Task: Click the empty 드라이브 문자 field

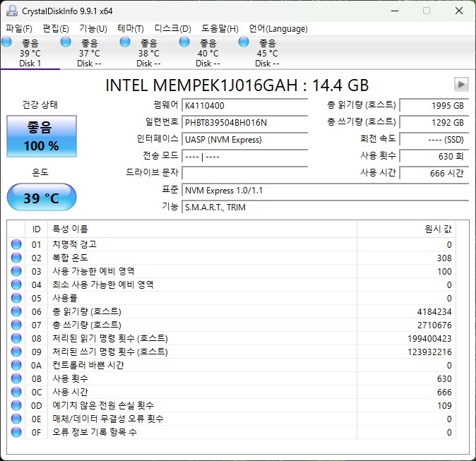Action: point(244,173)
